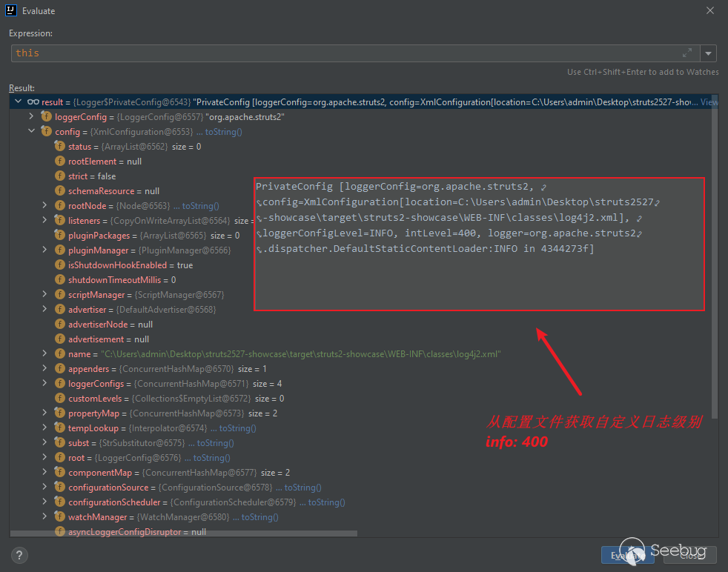This screenshot has height=572, width=728.
Task: Open the expression history dropdown arrow
Action: click(x=709, y=53)
